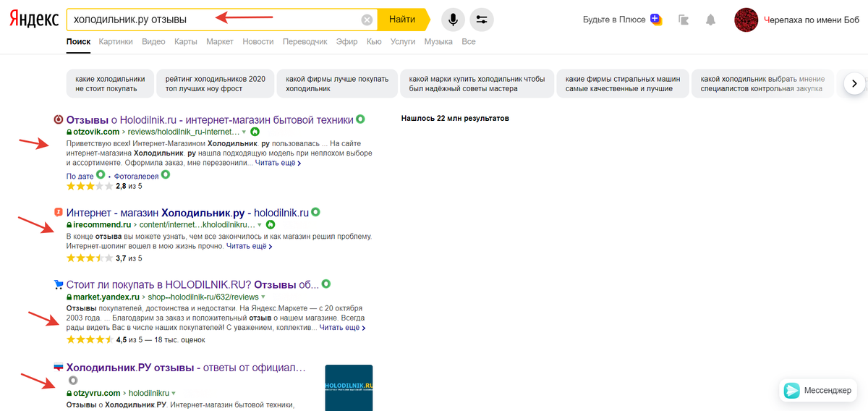Open dropdown arrow after otzyvru.com holodilnikru
868x411 pixels.
(x=174, y=394)
